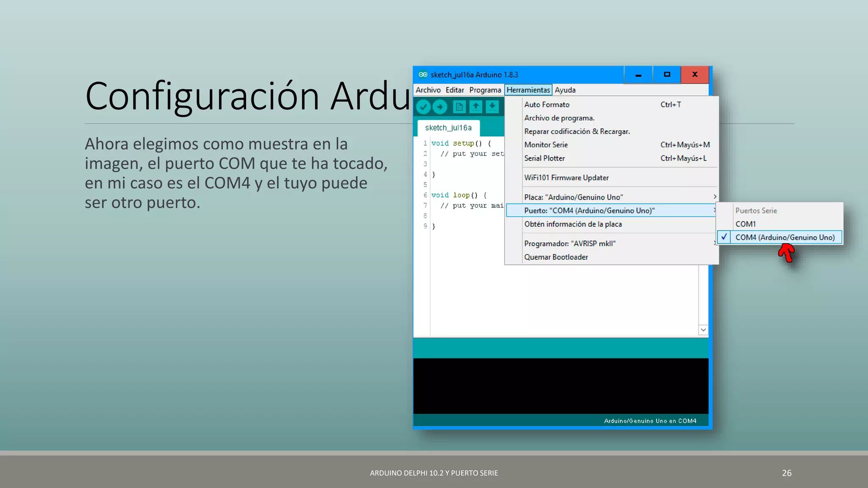The height and width of the screenshot is (488, 868).
Task: Open the Ayuda menu
Action: click(565, 90)
